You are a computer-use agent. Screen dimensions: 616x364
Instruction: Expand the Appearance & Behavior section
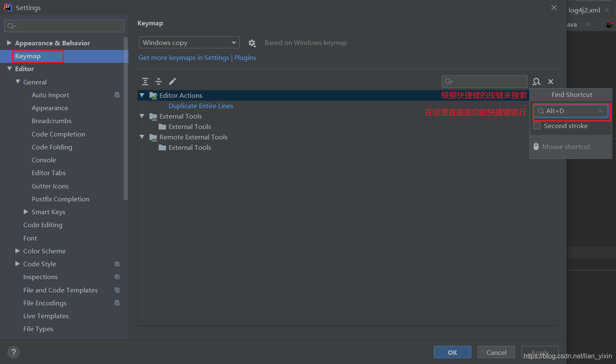pyautogui.click(x=9, y=43)
